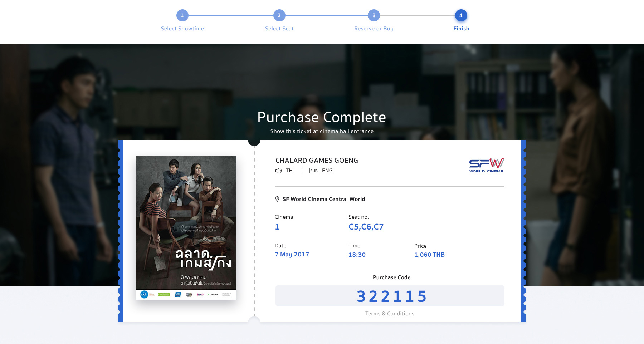Click the price 1,060 THB
This screenshot has height=344, width=644.
(429, 255)
